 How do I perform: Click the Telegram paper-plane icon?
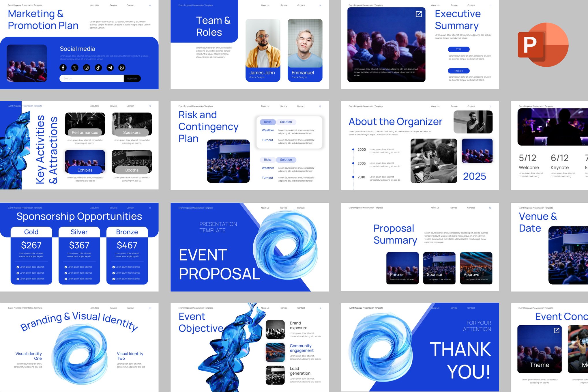tap(110, 68)
